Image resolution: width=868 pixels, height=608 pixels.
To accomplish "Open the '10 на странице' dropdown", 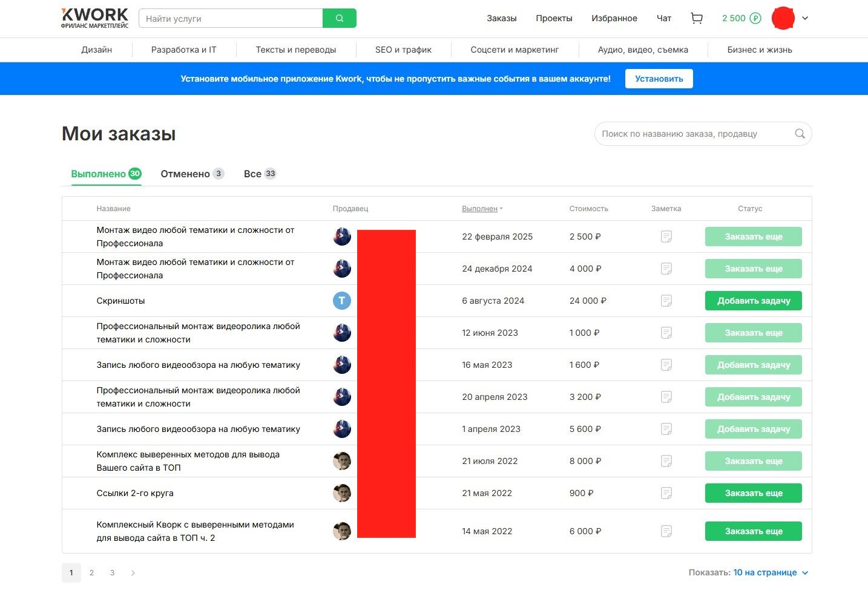I will pyautogui.click(x=770, y=573).
